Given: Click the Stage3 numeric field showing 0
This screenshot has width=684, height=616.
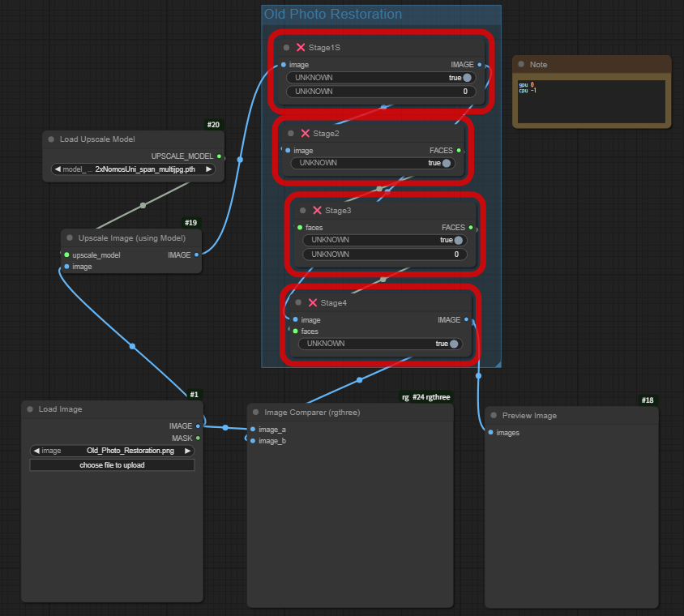Looking at the screenshot, I should coord(385,255).
